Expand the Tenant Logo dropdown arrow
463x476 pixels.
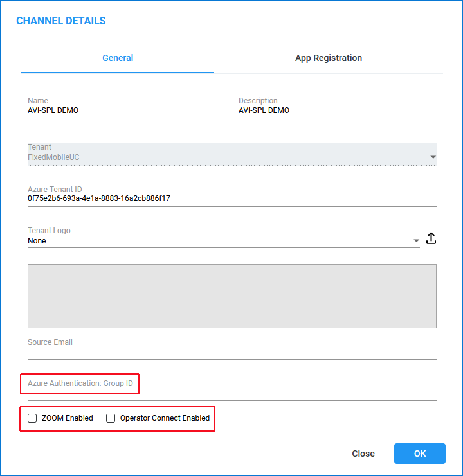[x=416, y=240]
